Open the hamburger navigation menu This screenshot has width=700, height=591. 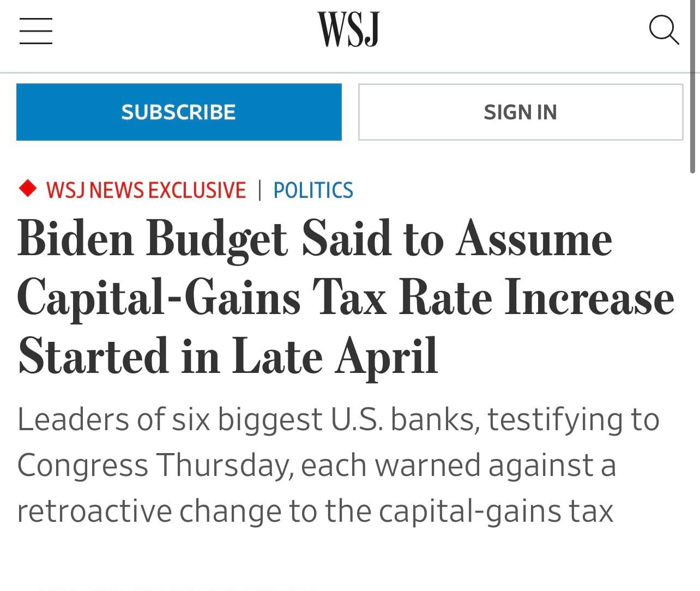pyautogui.click(x=36, y=30)
